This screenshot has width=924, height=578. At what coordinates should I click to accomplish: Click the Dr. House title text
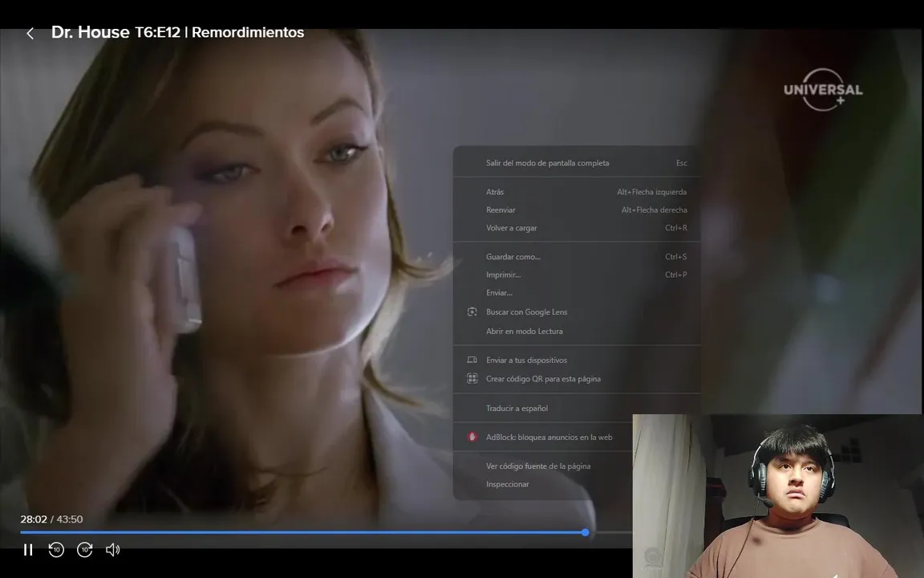tap(90, 32)
